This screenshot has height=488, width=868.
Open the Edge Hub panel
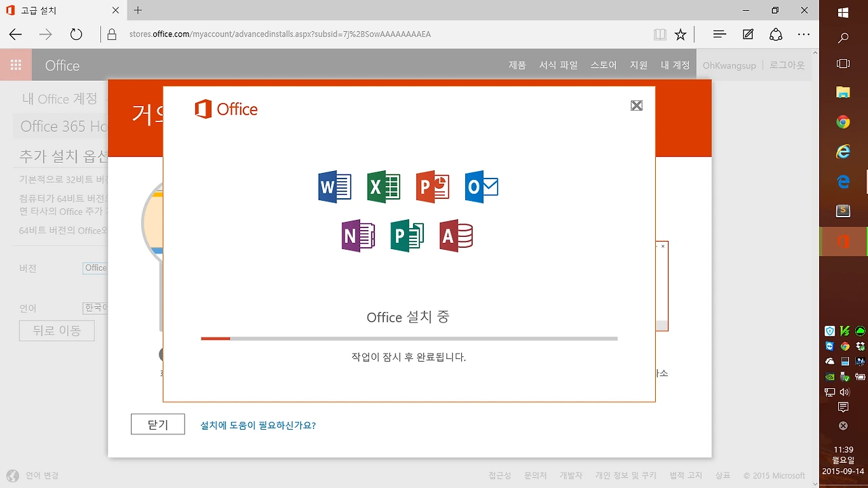720,35
